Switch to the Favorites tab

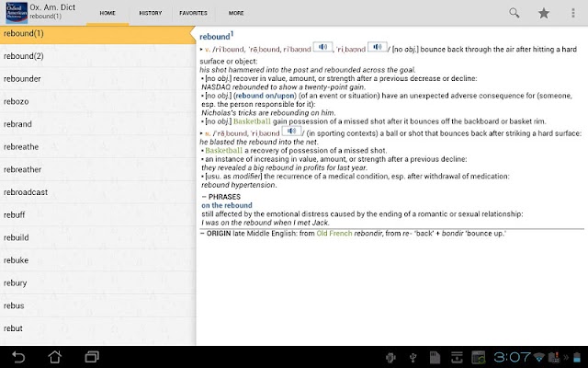pos(193,13)
